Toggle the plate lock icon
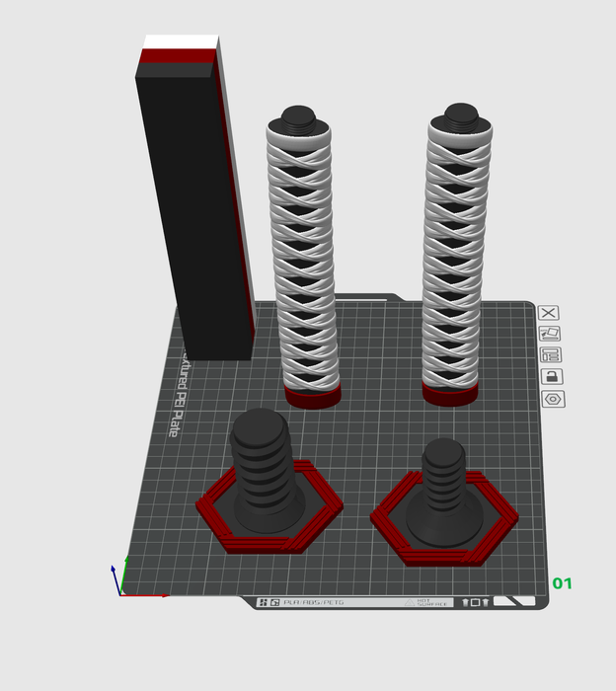 [550, 376]
